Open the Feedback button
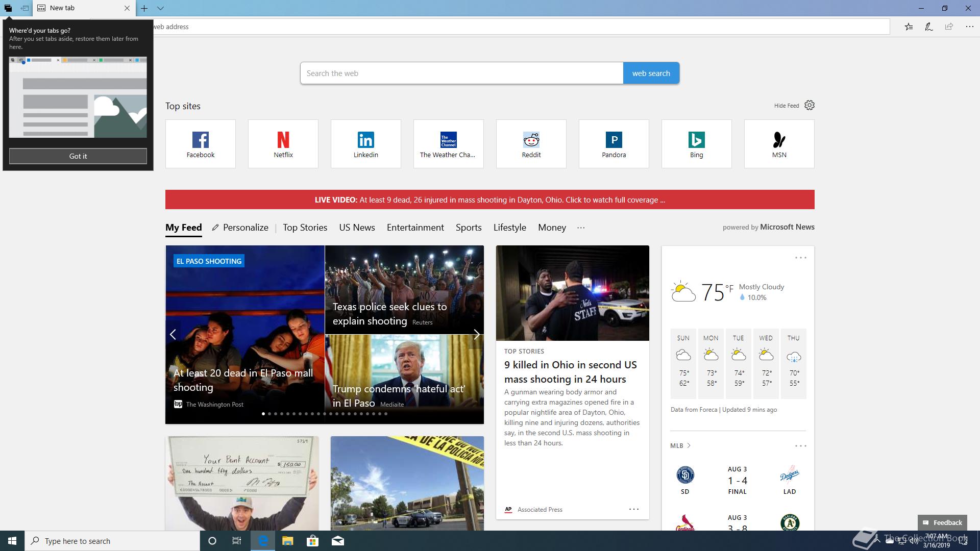Screen dimensions: 980x551 pos(942,522)
